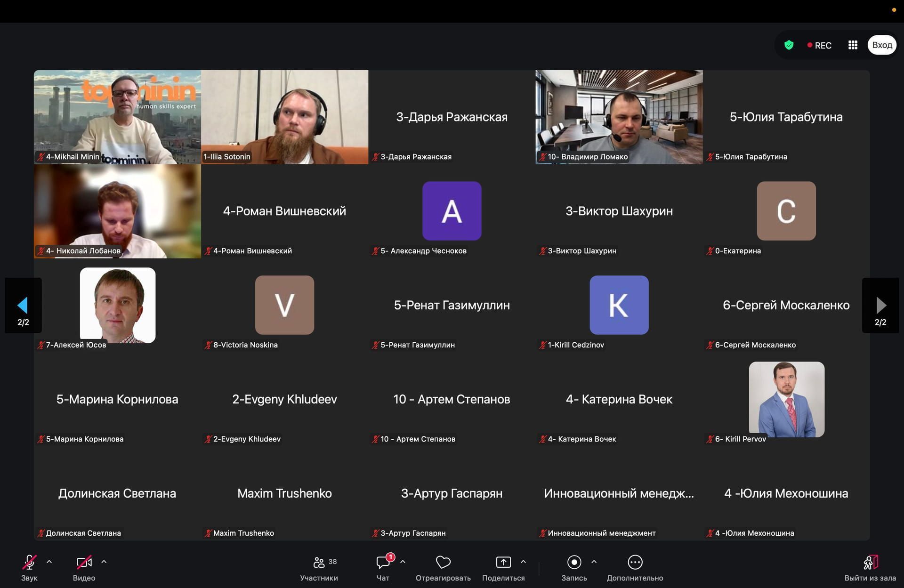The height and width of the screenshot is (588, 904).
Task: Expand audio options arrow next to Звук
Action: pos(49,562)
